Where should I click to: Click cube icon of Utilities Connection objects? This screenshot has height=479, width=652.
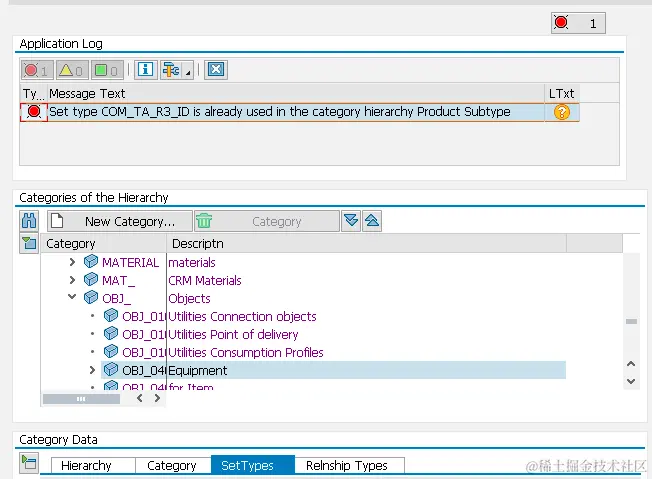tap(111, 316)
